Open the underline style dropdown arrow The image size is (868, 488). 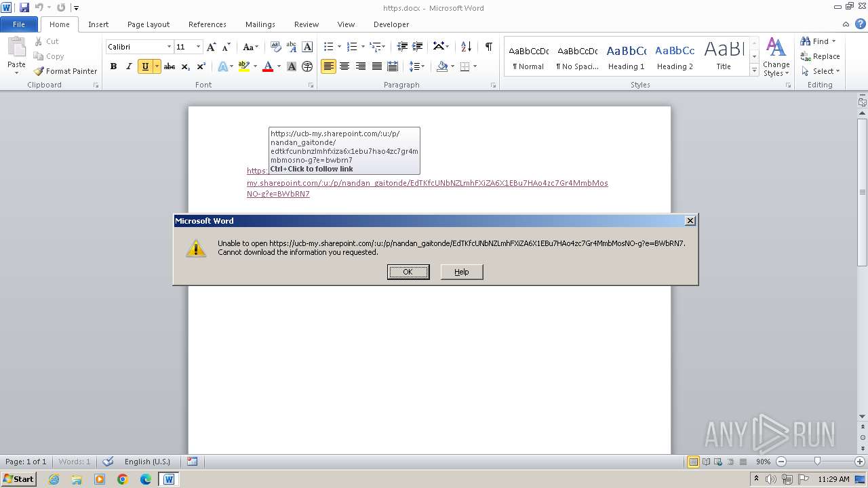[157, 66]
